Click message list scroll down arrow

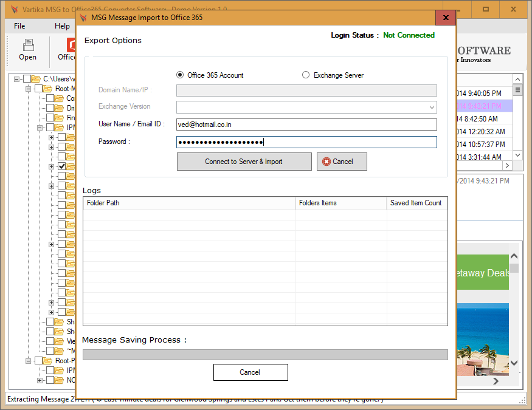coord(517,155)
